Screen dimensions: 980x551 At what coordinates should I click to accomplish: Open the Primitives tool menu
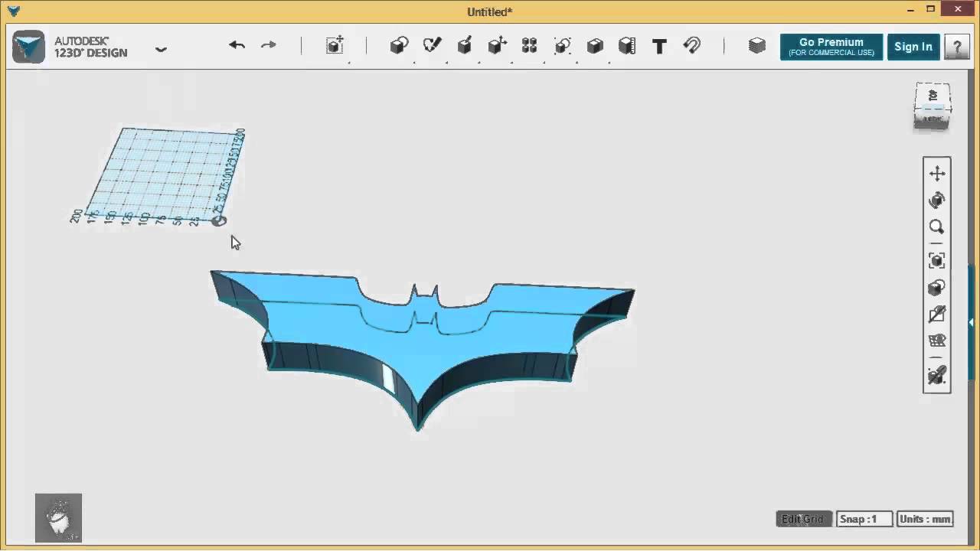tap(399, 46)
